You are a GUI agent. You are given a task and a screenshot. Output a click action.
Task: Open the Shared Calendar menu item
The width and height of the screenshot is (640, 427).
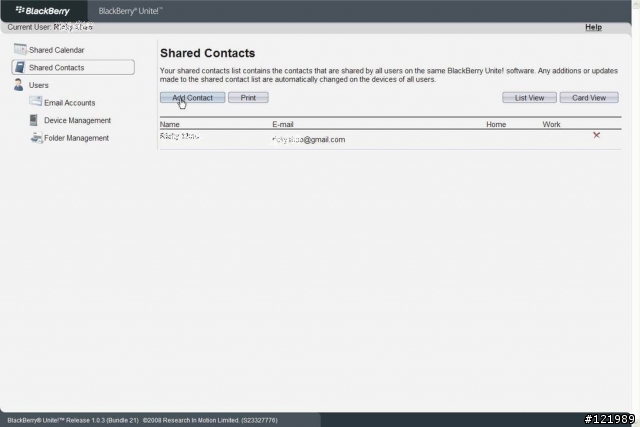tap(56, 50)
